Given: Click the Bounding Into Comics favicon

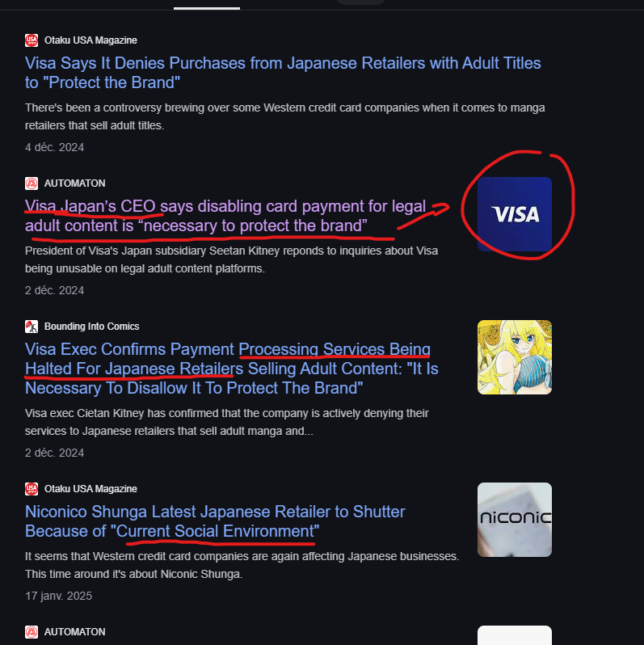Looking at the screenshot, I should [x=32, y=327].
